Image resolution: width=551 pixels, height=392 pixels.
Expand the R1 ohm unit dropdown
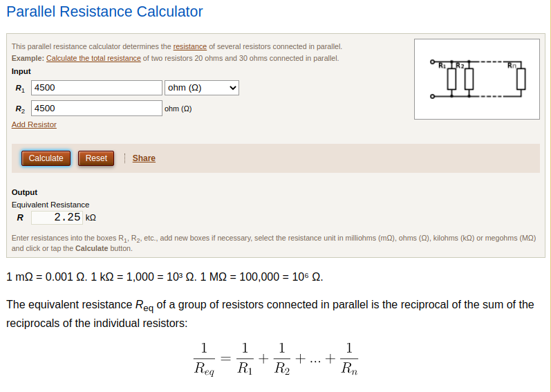[201, 88]
